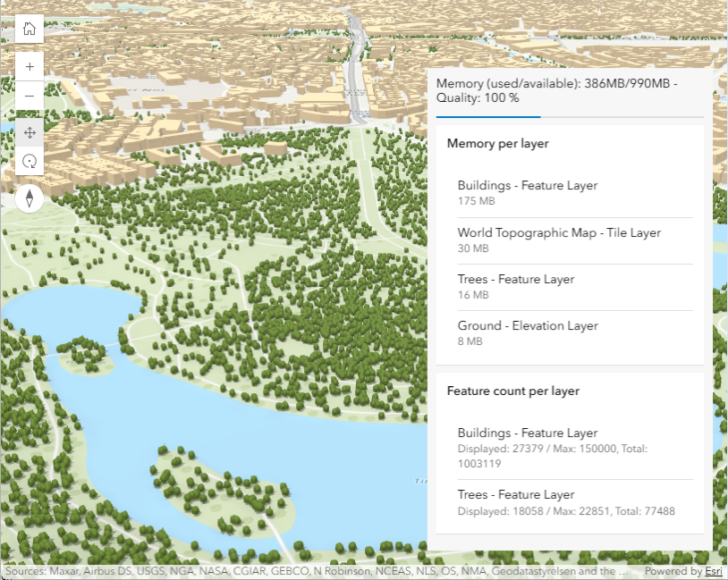
Task: Switch to the rotate navigation tool
Action: pyautogui.click(x=30, y=161)
